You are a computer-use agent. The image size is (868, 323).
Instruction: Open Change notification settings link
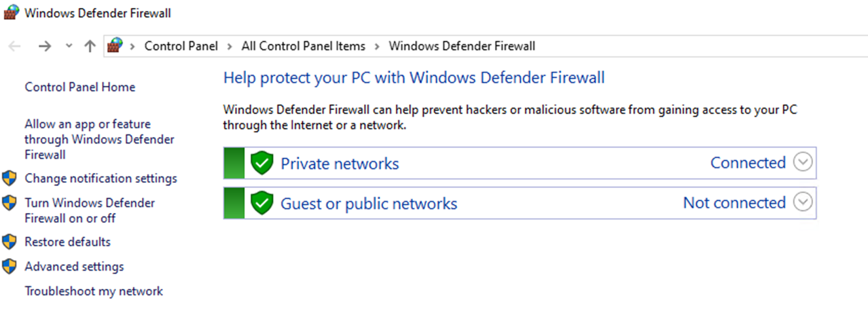pos(101,178)
